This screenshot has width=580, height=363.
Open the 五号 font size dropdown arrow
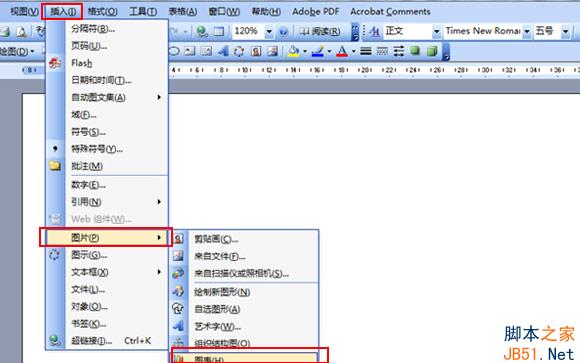[x=565, y=32]
